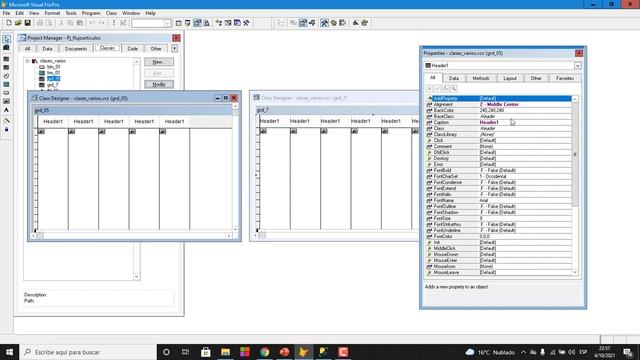Viewport: 640px width, 360px height.
Task: Select grd_7 class in Project Manager tree
Action: coord(52,85)
